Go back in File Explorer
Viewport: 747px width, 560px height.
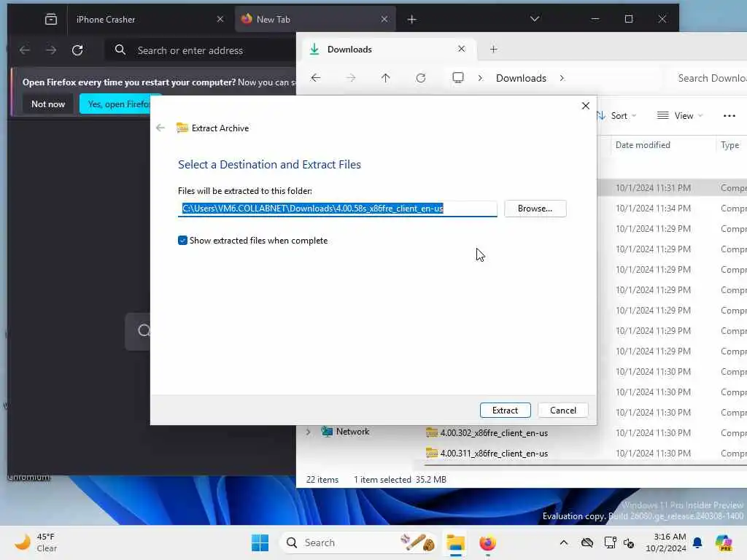click(x=315, y=77)
